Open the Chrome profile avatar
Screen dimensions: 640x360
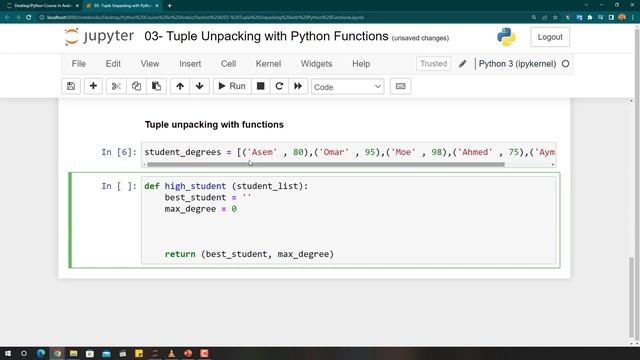(622, 18)
